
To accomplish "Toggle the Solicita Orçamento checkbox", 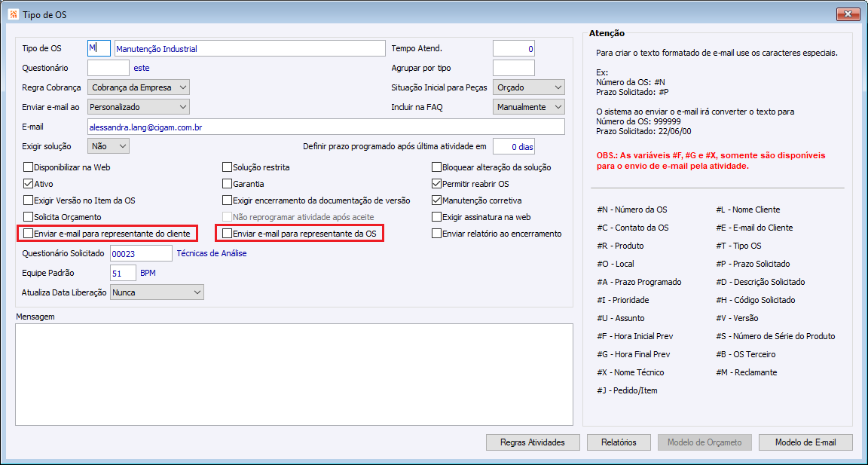I will (28, 216).
